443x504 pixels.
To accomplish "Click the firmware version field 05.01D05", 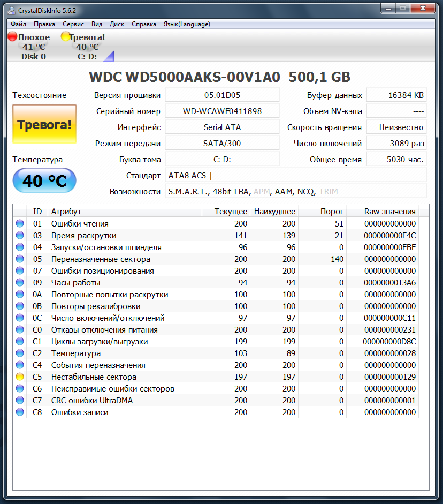I will [x=222, y=95].
